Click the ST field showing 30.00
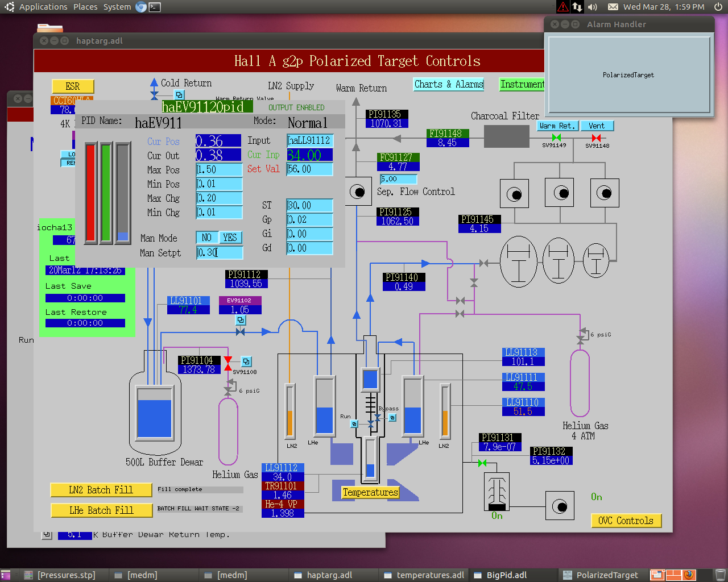This screenshot has height=582, width=728. (x=309, y=205)
